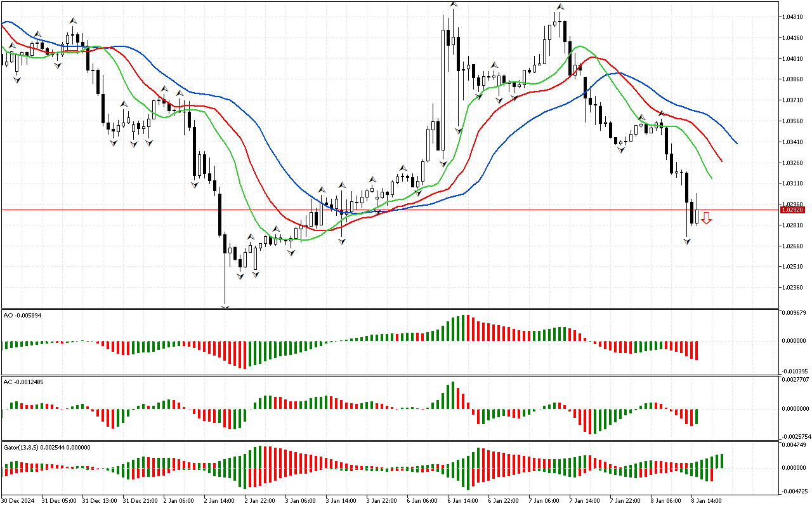
Task: Click the 31 Dec 21:00 time label
Action: pos(141,500)
